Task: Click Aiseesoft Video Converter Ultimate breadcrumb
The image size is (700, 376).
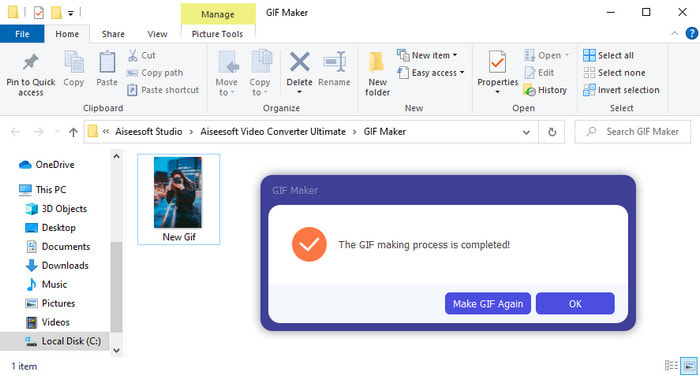Action: point(273,132)
